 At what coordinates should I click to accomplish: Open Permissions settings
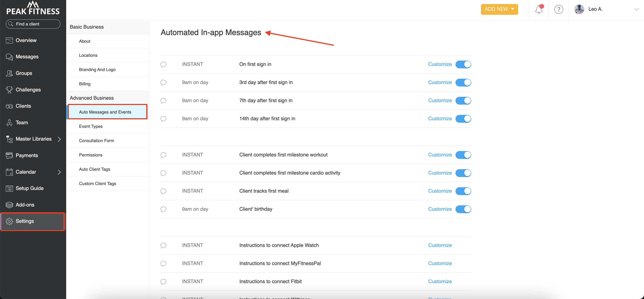(108, 155)
